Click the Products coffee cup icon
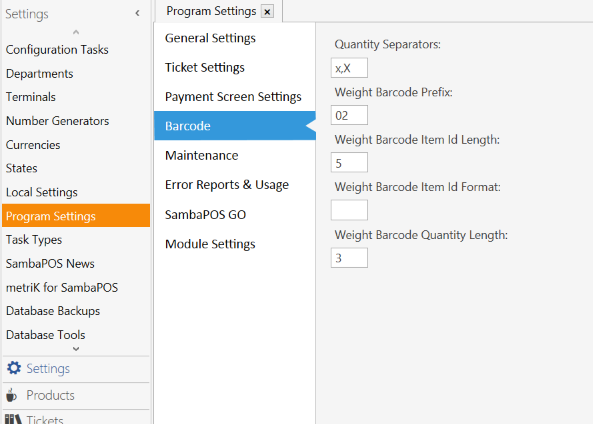 (11, 395)
